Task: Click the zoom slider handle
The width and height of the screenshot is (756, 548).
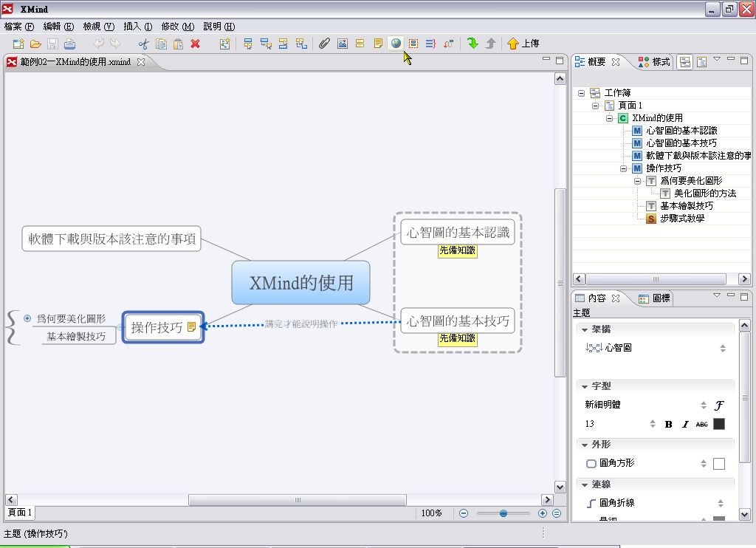Action: [x=504, y=513]
